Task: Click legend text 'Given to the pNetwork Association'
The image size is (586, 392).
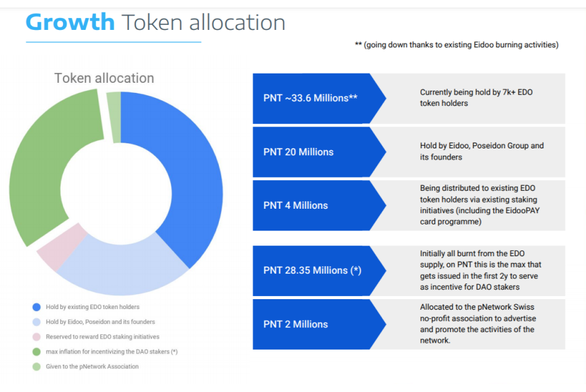Action: [92, 366]
